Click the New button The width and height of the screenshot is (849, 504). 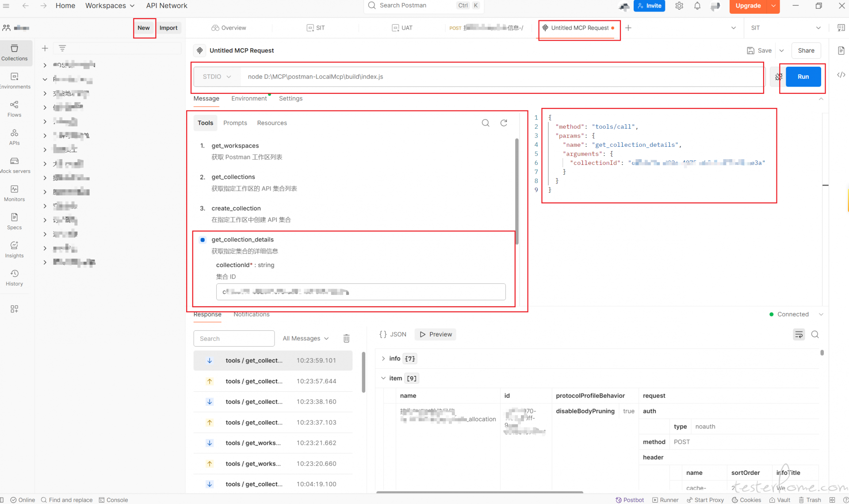(x=144, y=28)
